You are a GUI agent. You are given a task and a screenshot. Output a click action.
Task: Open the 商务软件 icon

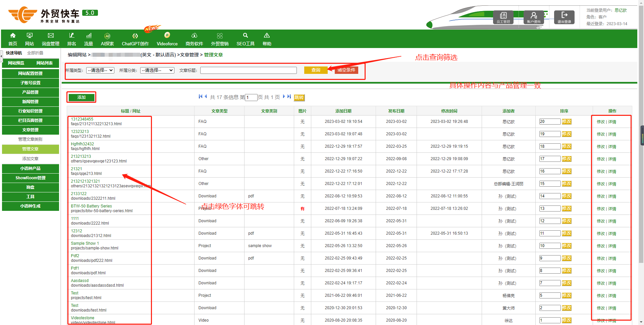(x=194, y=36)
